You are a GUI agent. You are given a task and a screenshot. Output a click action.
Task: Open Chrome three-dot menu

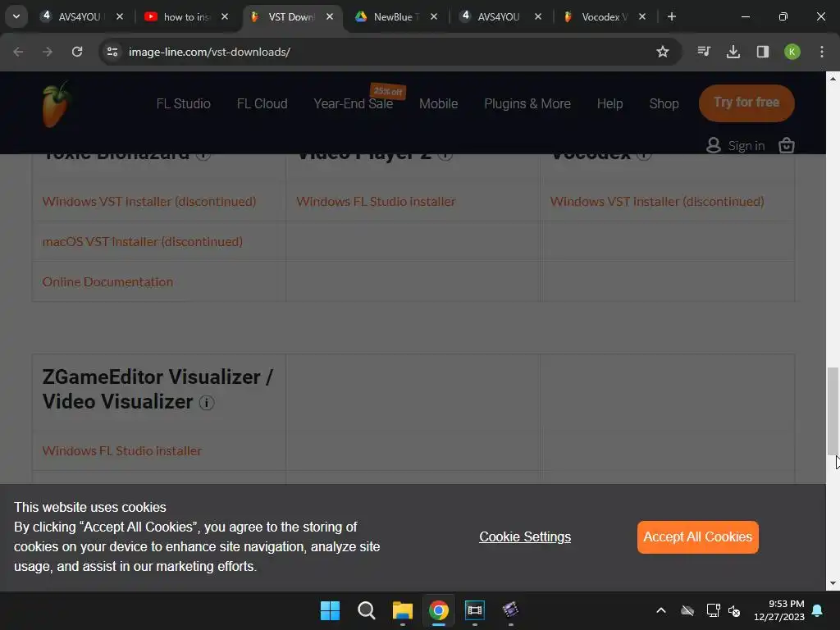[821, 52]
